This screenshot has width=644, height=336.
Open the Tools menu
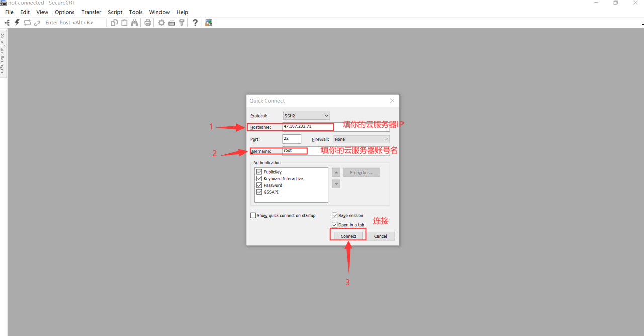pyautogui.click(x=136, y=12)
